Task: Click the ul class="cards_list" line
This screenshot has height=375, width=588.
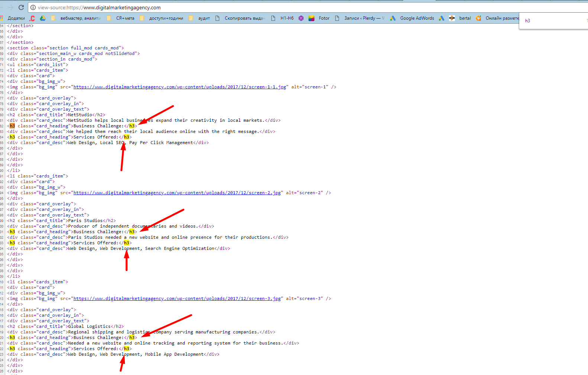Action: [38, 65]
